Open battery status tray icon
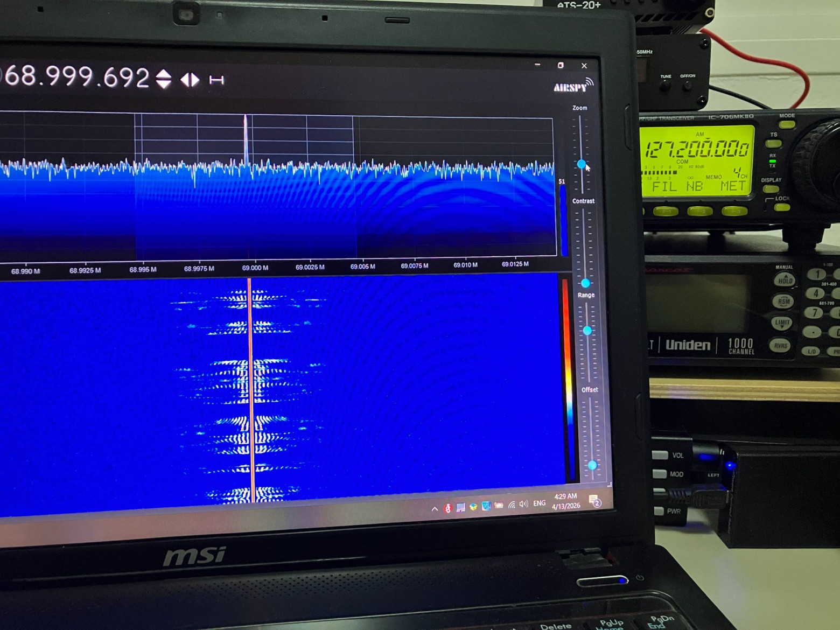Viewport: 840px width, 630px height. [x=499, y=505]
